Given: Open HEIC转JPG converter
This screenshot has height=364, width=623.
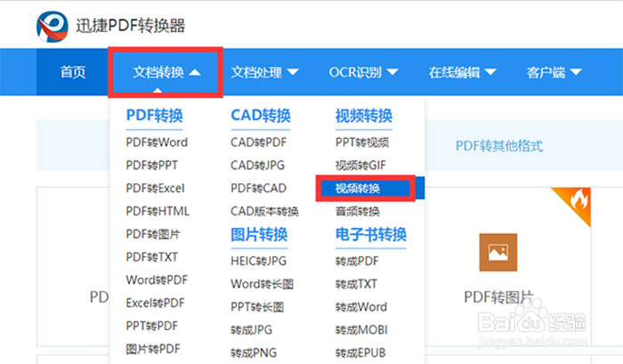Looking at the screenshot, I should coord(259,261).
